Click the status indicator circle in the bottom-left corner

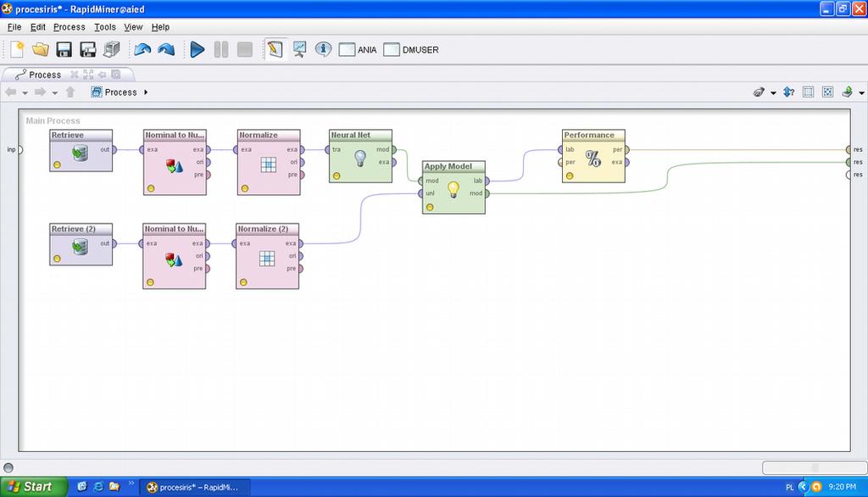tap(8, 467)
